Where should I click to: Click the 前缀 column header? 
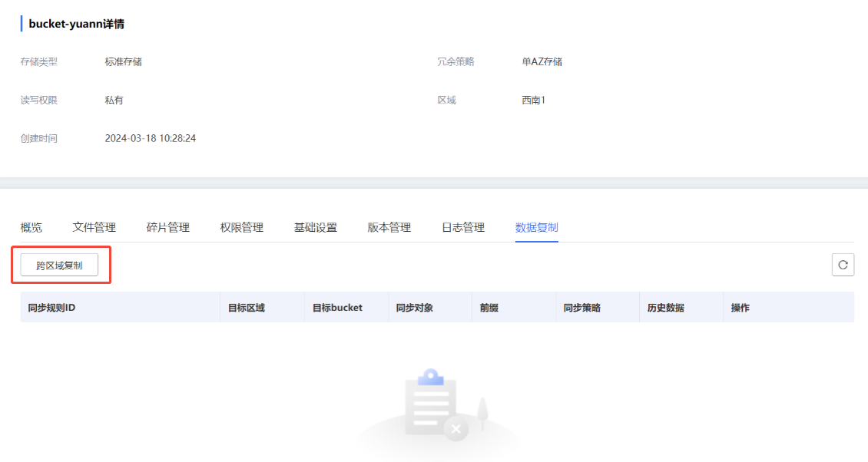tap(489, 308)
